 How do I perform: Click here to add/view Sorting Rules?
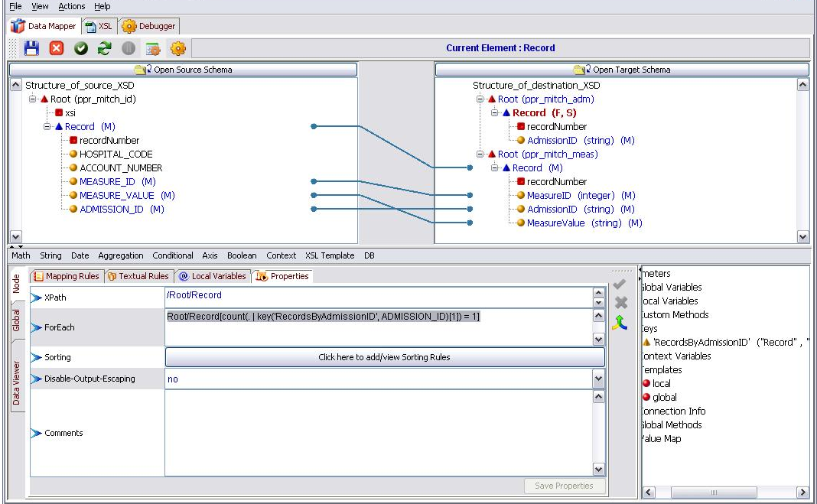click(x=384, y=357)
